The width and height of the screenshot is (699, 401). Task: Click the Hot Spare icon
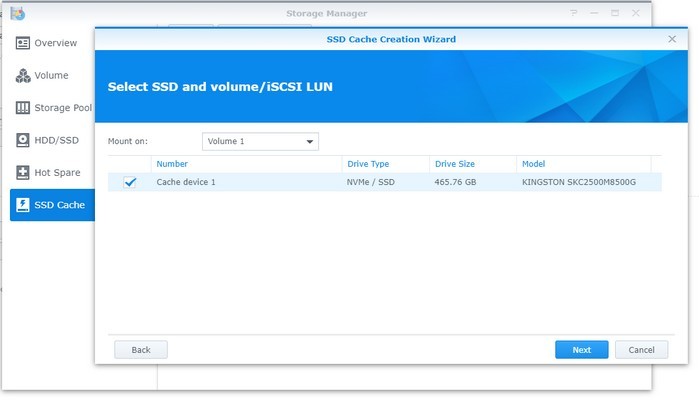[23, 173]
